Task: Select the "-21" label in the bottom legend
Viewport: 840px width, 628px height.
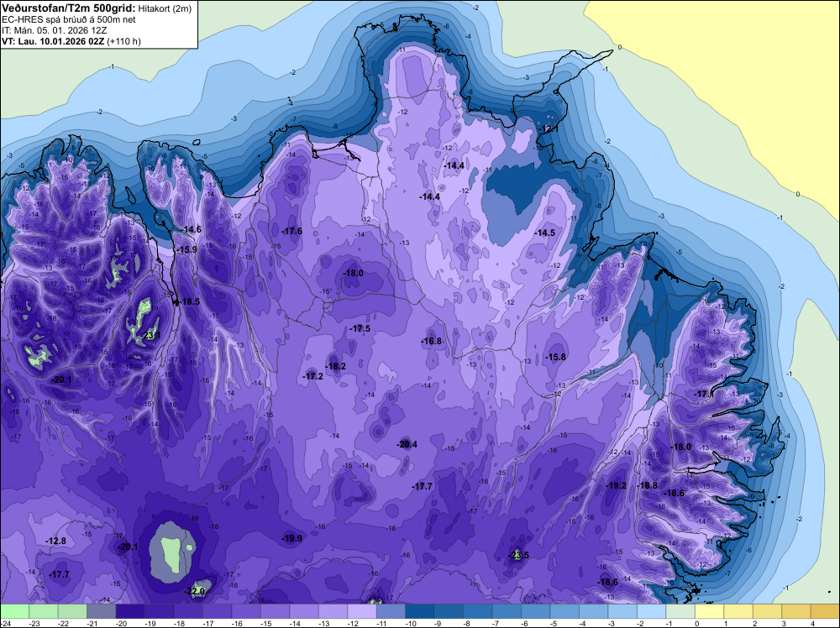Action: tap(92, 623)
